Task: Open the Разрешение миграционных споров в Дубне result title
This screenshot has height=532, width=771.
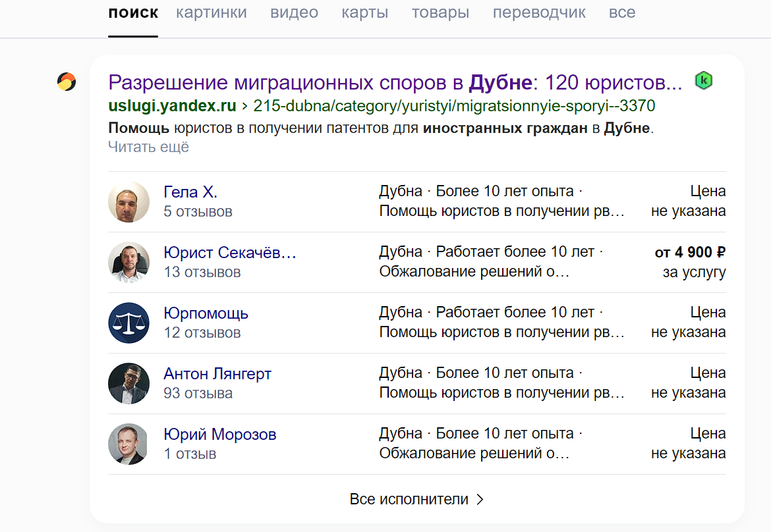Action: [x=395, y=82]
